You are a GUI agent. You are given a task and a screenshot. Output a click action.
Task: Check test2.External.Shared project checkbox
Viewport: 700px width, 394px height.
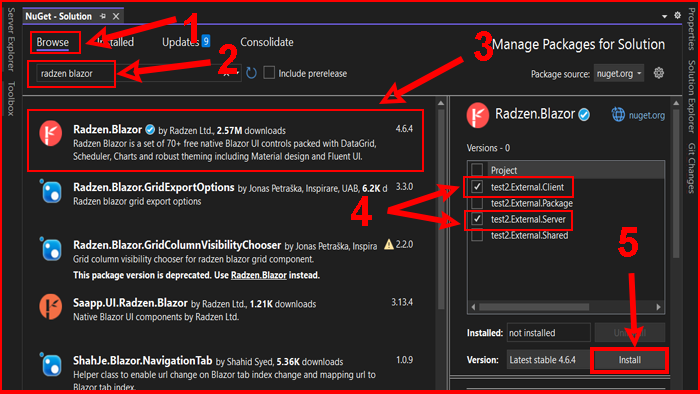point(477,235)
